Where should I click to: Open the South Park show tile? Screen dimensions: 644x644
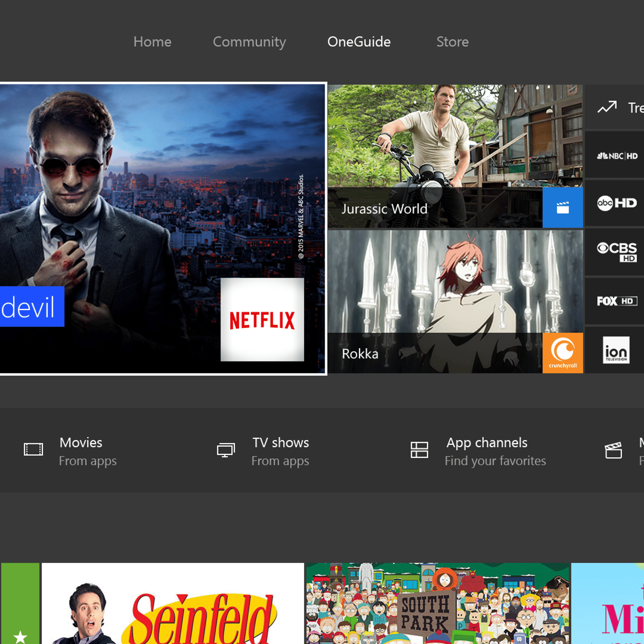tap(438, 603)
